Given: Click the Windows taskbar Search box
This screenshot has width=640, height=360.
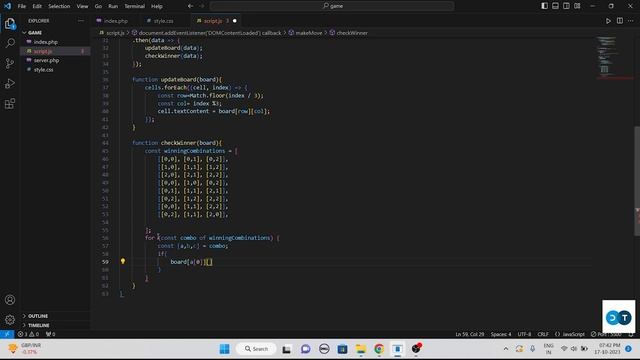Looking at the screenshot, I should 256,349.
